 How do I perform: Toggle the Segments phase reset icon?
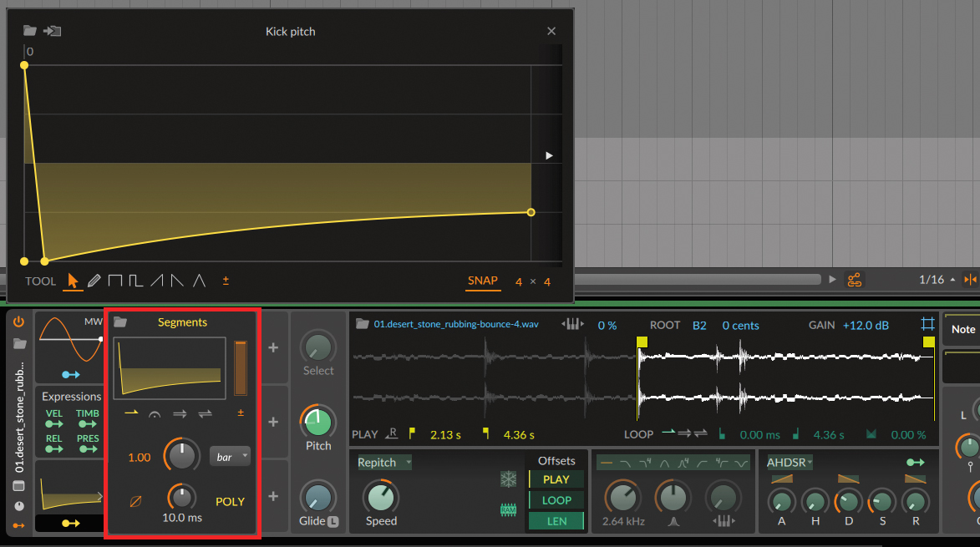point(135,501)
